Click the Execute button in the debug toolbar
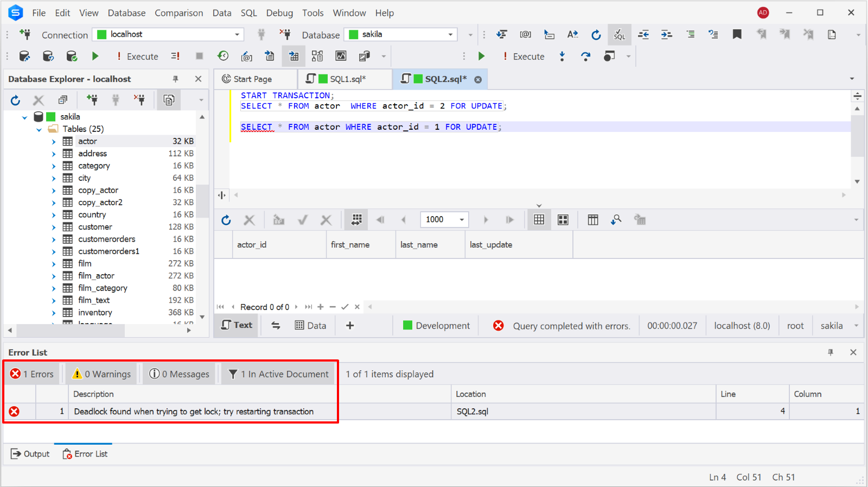Viewport: 868px width, 487px height. 524,56
